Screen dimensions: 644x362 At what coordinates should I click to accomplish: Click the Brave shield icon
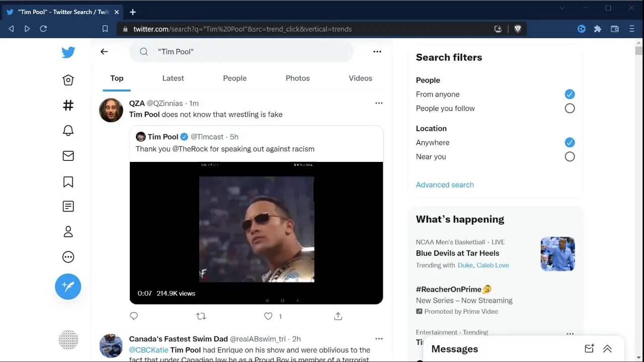[518, 29]
